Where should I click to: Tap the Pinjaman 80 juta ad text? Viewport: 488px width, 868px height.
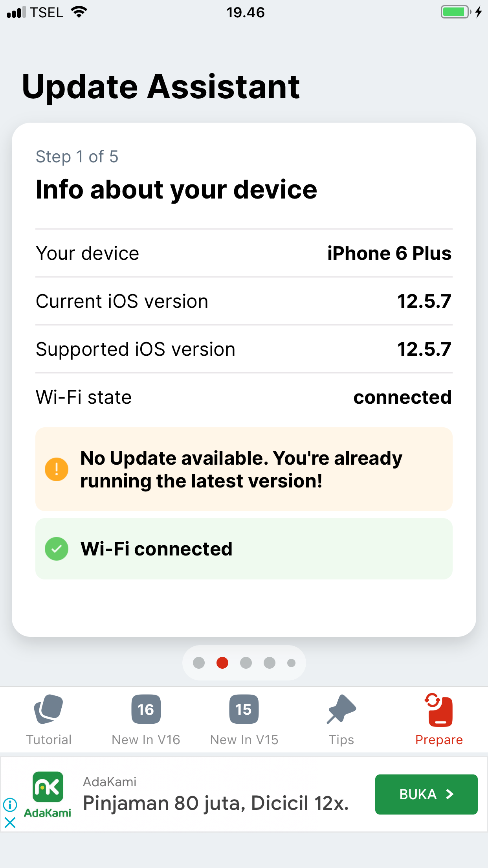click(x=216, y=803)
